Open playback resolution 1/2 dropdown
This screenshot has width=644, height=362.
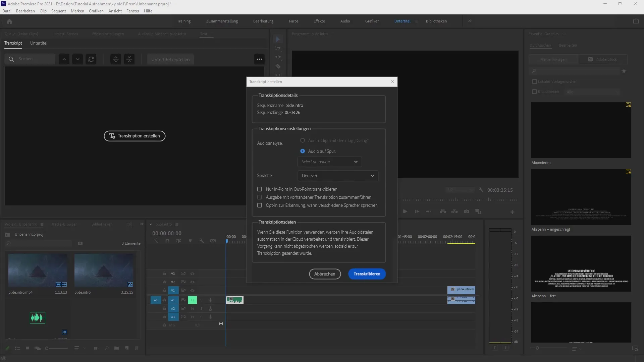pos(460,190)
